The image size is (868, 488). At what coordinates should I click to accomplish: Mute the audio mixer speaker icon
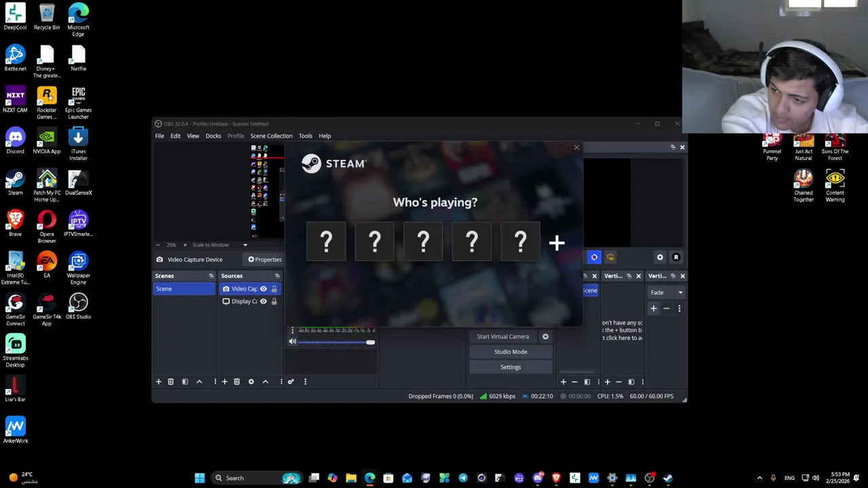pyautogui.click(x=292, y=342)
